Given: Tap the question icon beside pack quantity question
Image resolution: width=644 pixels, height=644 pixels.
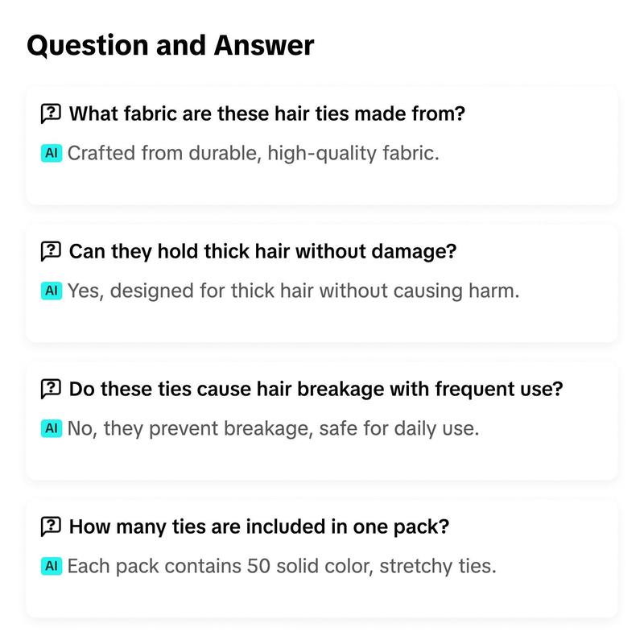Looking at the screenshot, I should coord(51,526).
